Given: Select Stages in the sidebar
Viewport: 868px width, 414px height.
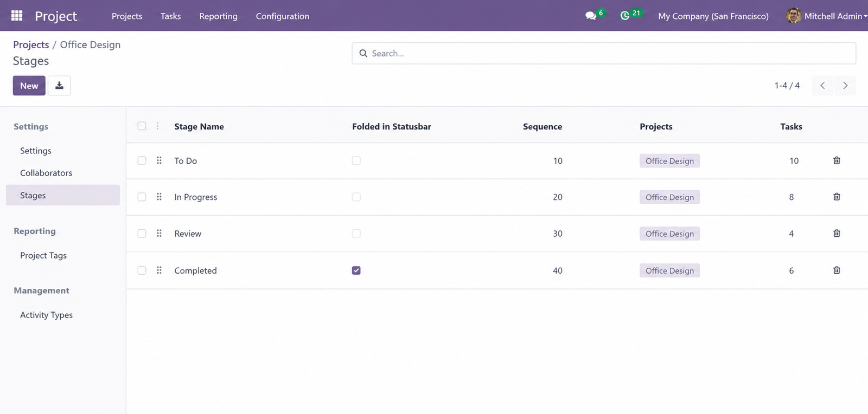Looking at the screenshot, I should pyautogui.click(x=63, y=195).
